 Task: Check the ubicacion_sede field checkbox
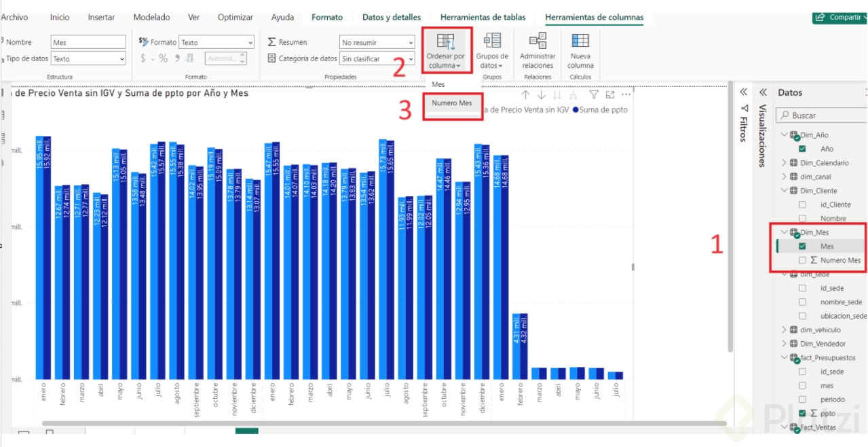click(x=803, y=316)
